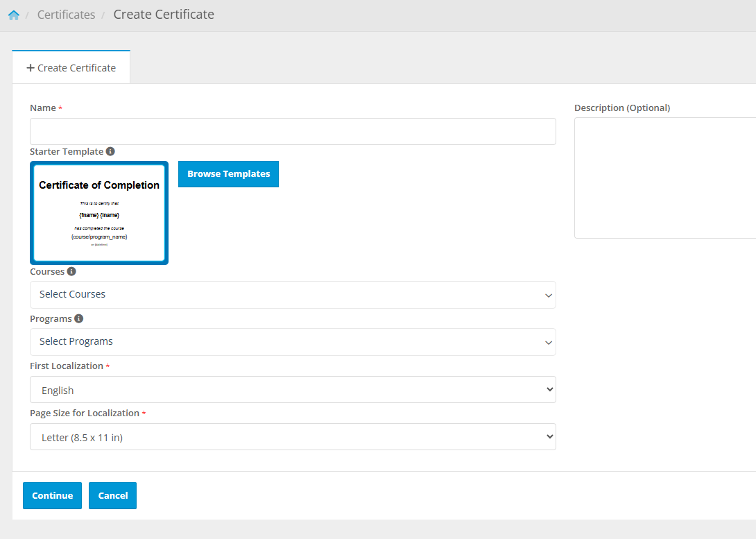Click the Description (Optional) label
Screen dimensions: 756x539
tap(622, 108)
